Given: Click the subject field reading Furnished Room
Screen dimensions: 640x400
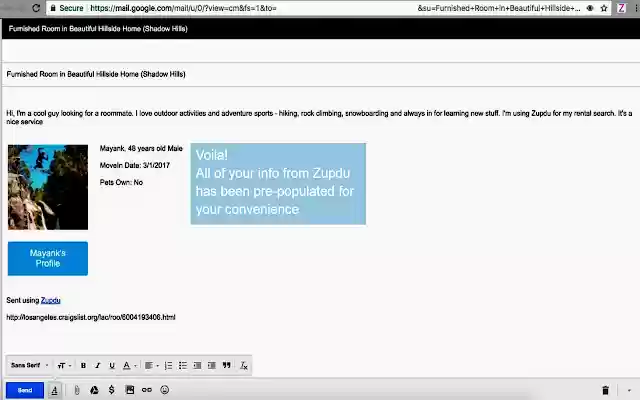Looking at the screenshot, I should point(321,74).
